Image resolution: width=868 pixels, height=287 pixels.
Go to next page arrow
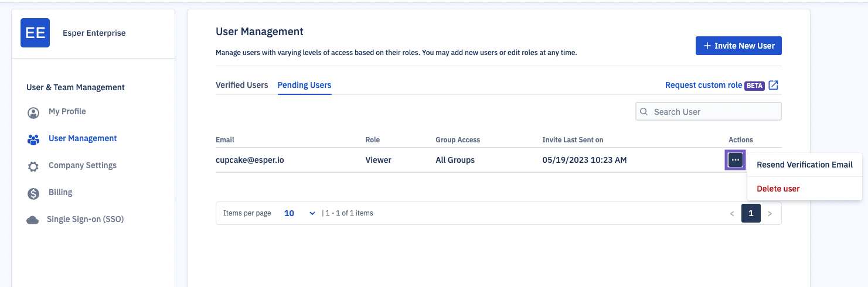(x=770, y=214)
